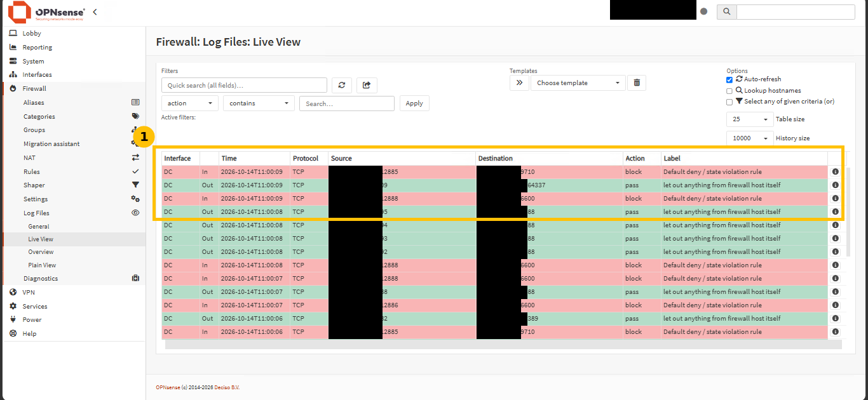Click the delete template trash icon

tap(637, 83)
